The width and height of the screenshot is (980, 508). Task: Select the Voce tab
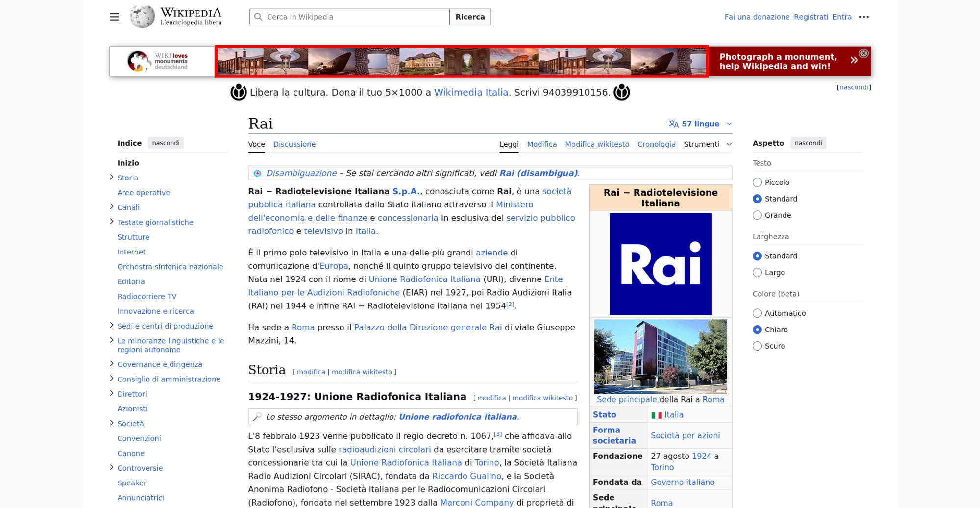pos(257,144)
